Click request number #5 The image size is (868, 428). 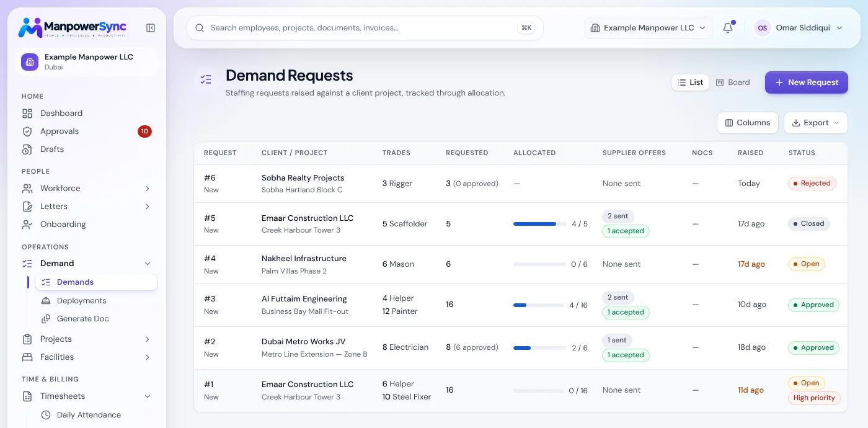[x=210, y=218]
